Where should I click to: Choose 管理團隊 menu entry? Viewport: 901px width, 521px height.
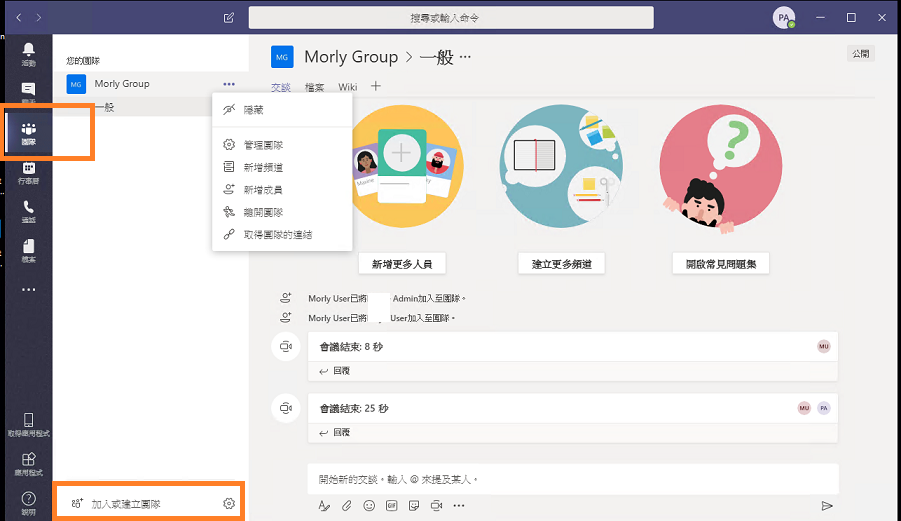point(282,145)
